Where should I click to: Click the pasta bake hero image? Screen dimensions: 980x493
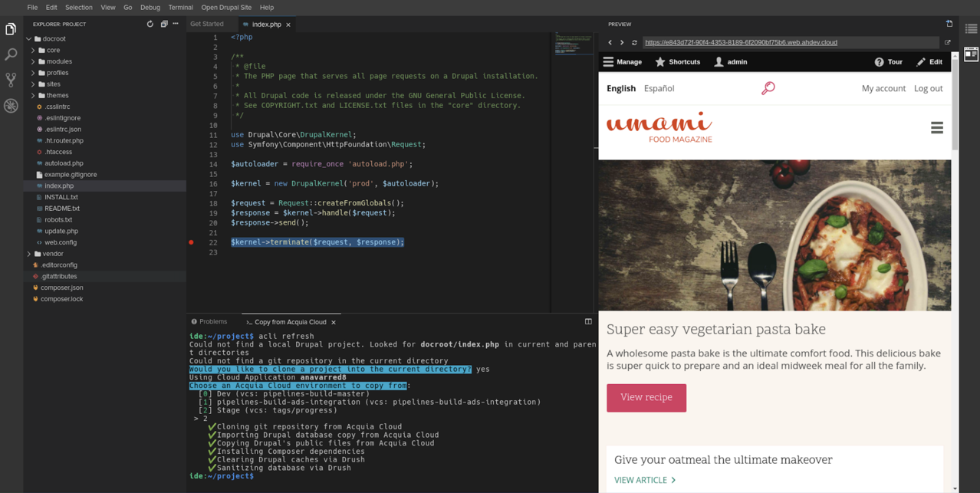[x=774, y=235]
